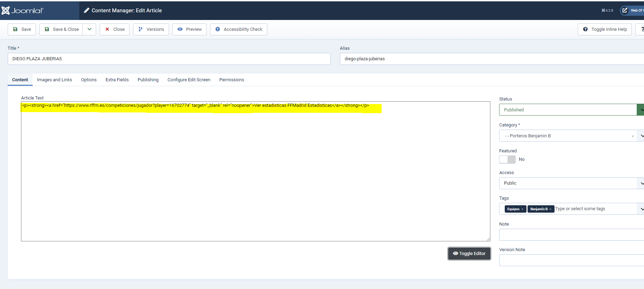Image resolution: width=644 pixels, height=289 pixels.
Task: Remove the Benjamín B tag
Action: tap(550, 209)
